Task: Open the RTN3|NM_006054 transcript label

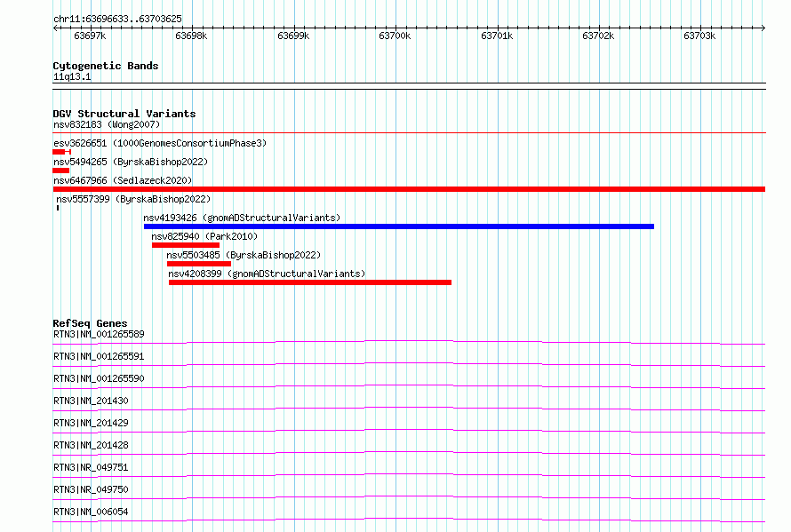Action: point(91,512)
